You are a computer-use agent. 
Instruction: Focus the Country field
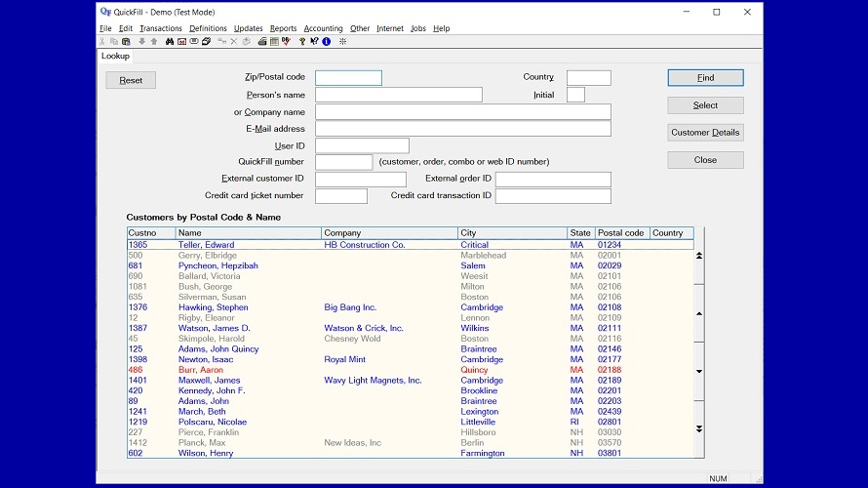589,77
